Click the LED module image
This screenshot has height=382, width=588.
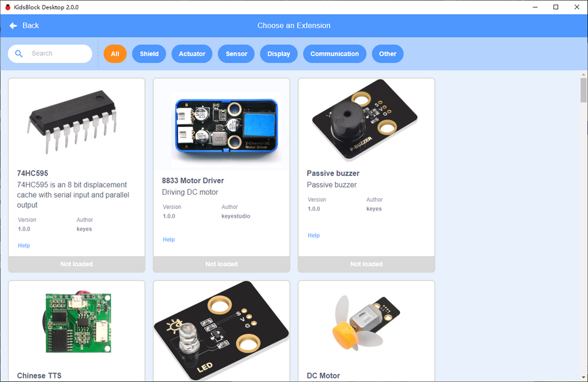(221, 331)
